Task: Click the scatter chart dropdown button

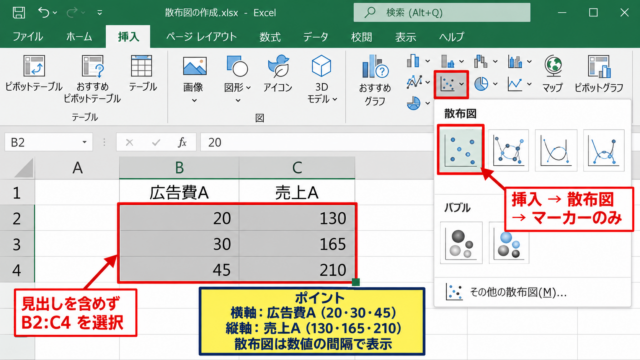Action: (x=451, y=84)
